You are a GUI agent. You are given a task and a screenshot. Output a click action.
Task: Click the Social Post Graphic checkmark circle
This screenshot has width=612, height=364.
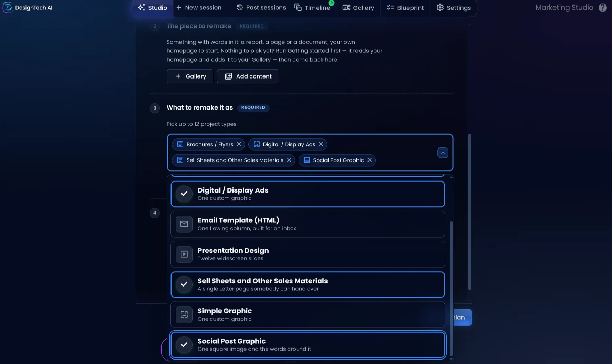[184, 345]
